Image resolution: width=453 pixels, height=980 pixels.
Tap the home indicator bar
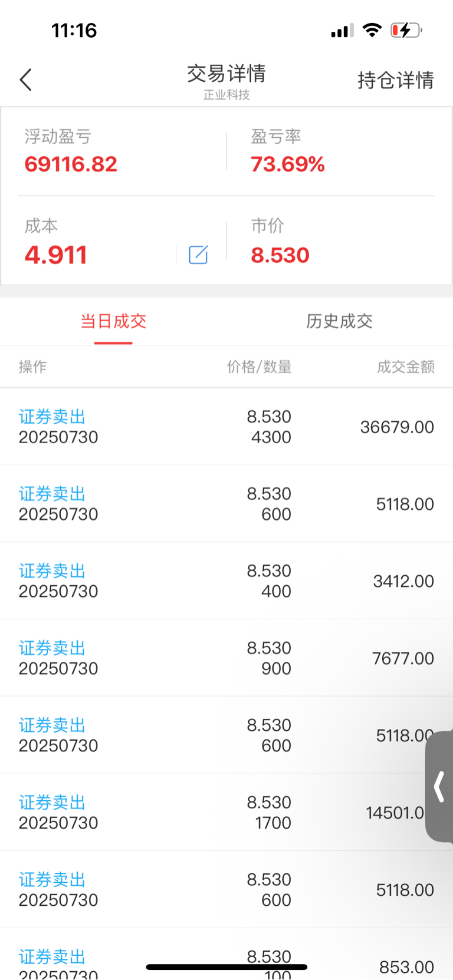tap(226, 967)
